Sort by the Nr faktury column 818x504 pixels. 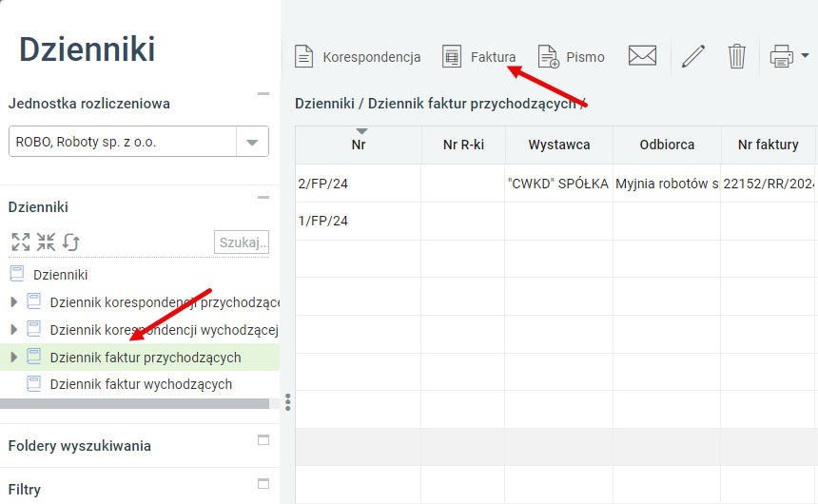(768, 145)
